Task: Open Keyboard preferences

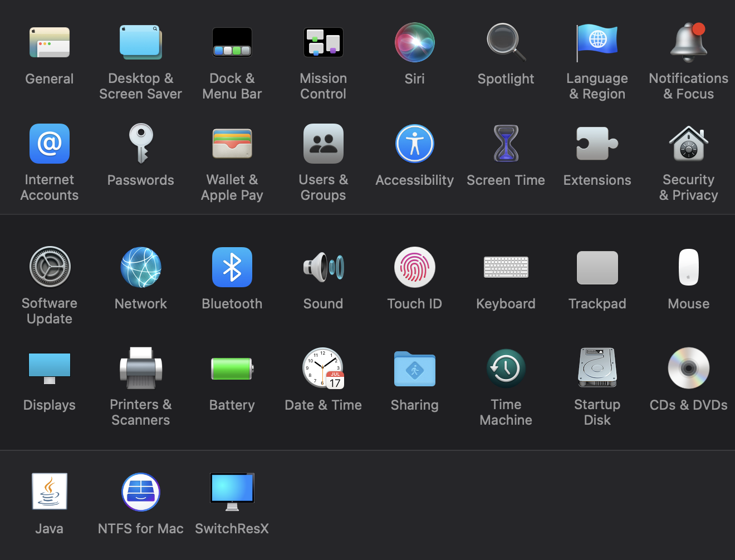Action: pyautogui.click(x=506, y=267)
